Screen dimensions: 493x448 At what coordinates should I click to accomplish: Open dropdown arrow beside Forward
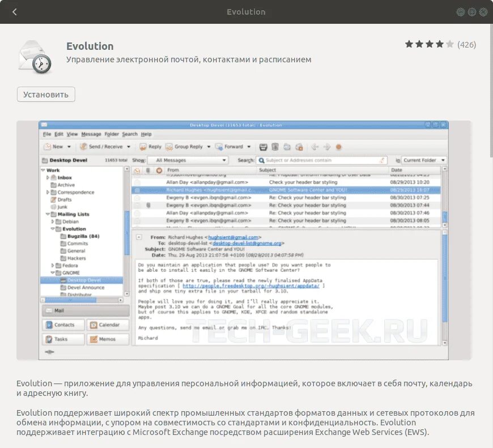click(x=249, y=147)
